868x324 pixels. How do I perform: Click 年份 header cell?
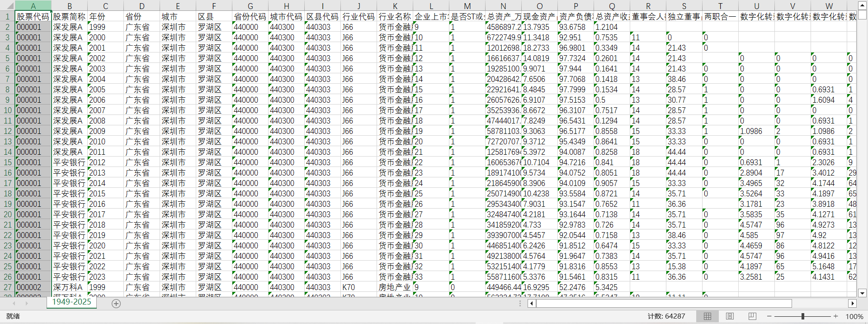pos(105,16)
